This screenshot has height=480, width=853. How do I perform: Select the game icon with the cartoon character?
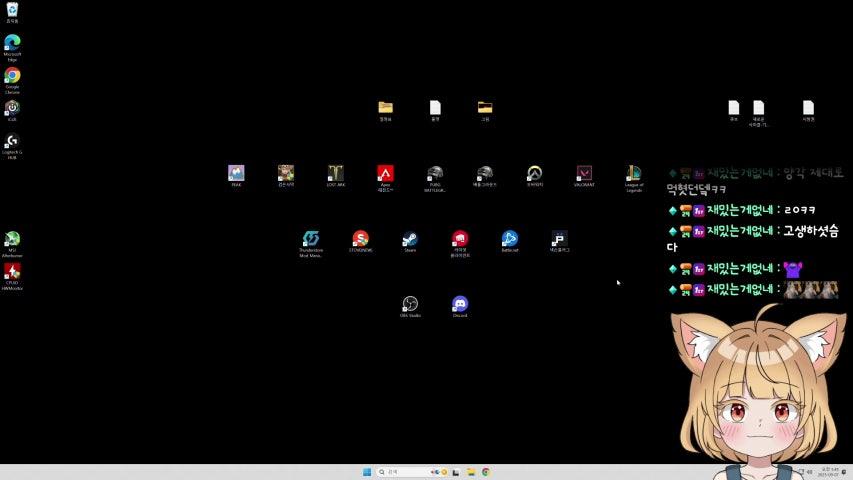point(286,174)
